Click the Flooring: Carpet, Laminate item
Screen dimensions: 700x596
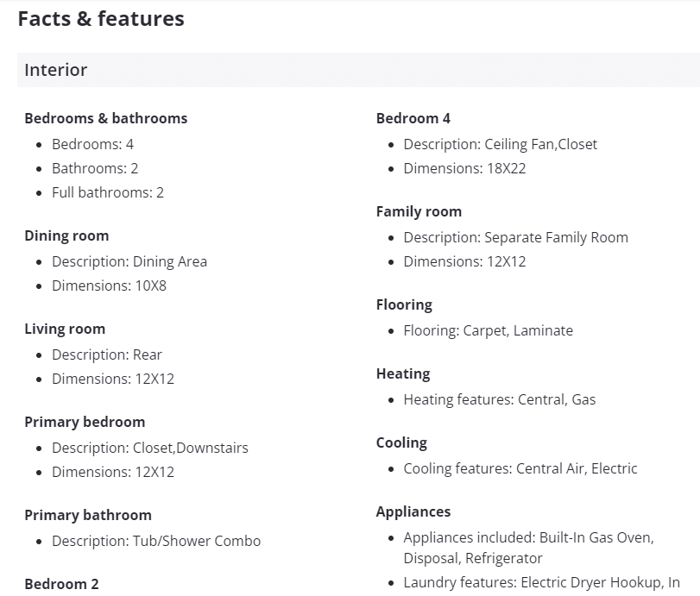[488, 330]
